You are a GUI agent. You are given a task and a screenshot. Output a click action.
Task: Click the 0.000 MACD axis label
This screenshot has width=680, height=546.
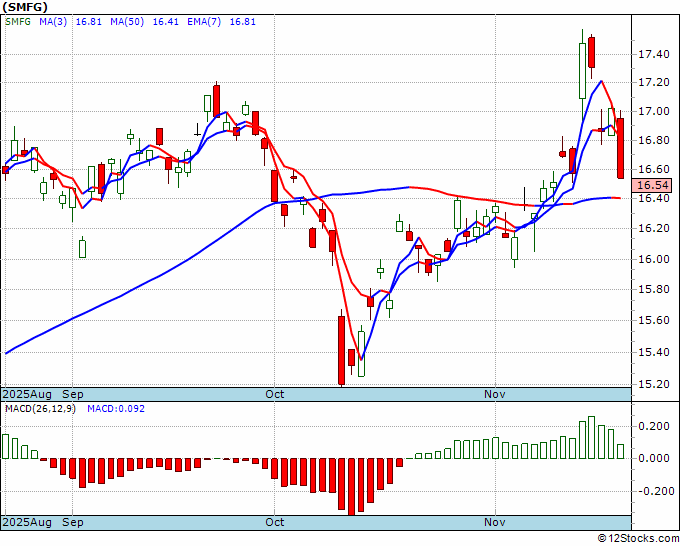[654, 458]
